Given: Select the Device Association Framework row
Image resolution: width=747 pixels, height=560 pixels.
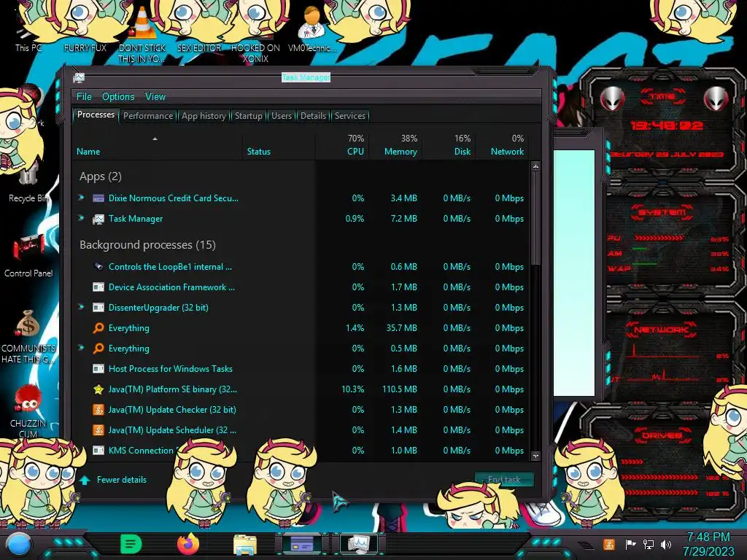Looking at the screenshot, I should point(301,287).
